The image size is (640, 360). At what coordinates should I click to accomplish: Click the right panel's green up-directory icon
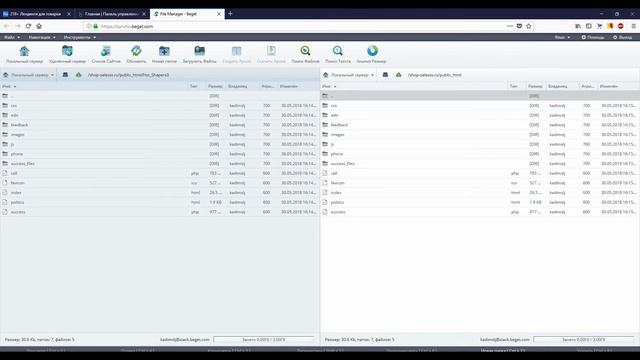pyautogui.click(x=399, y=75)
